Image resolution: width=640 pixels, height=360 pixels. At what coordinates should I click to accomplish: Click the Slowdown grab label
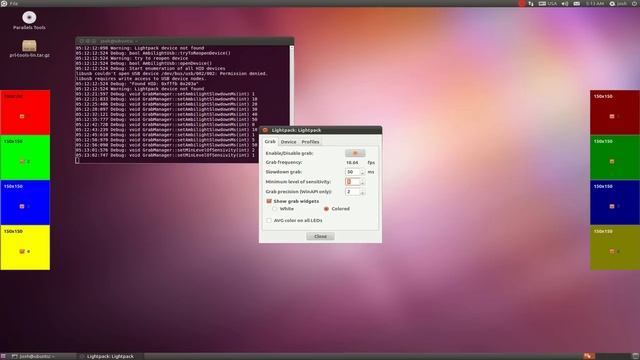click(284, 172)
